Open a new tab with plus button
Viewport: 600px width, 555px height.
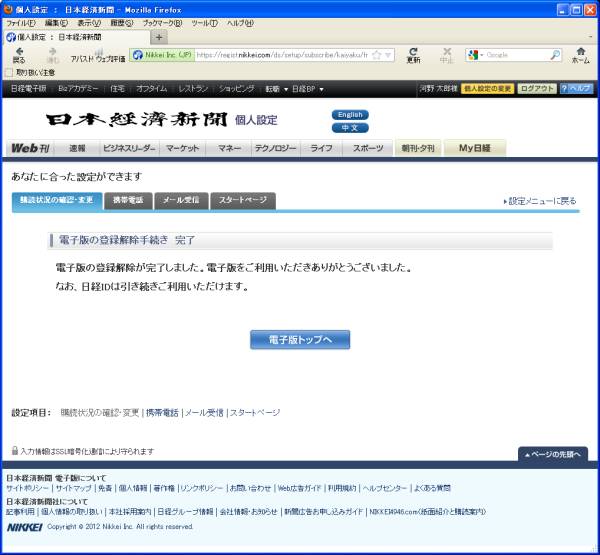click(x=160, y=37)
